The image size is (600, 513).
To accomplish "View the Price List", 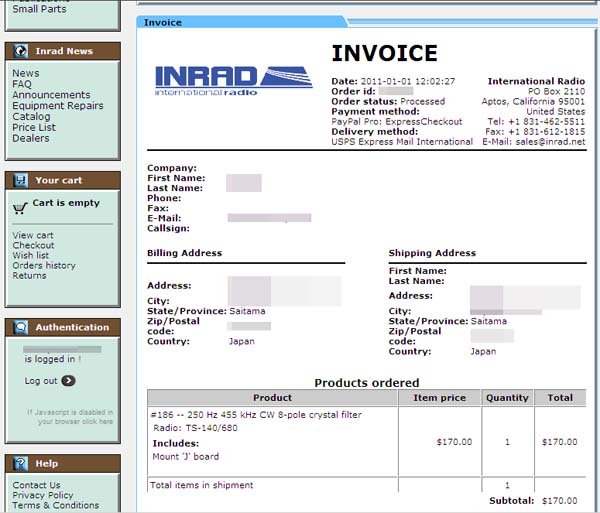I will (34, 127).
